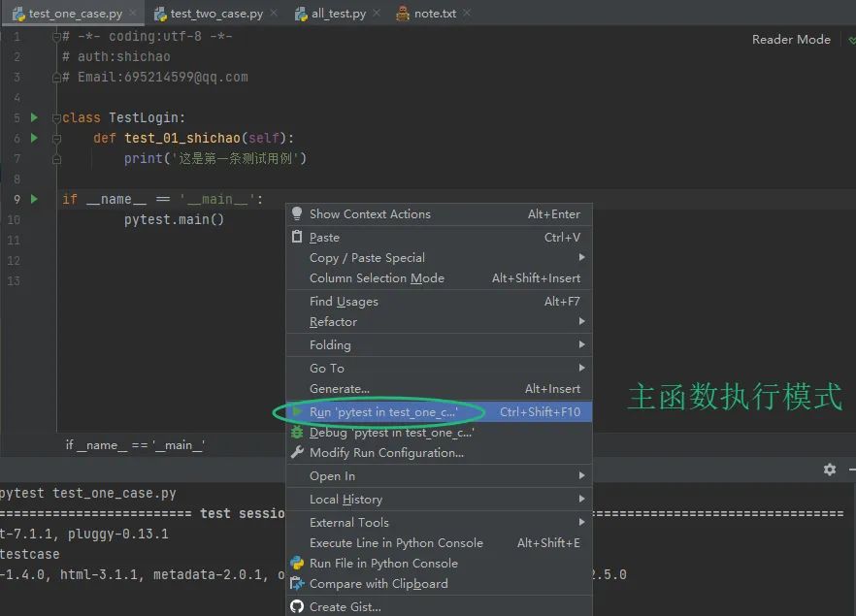Choose Generate... from context menu
The image size is (856, 616).
tap(439, 388)
